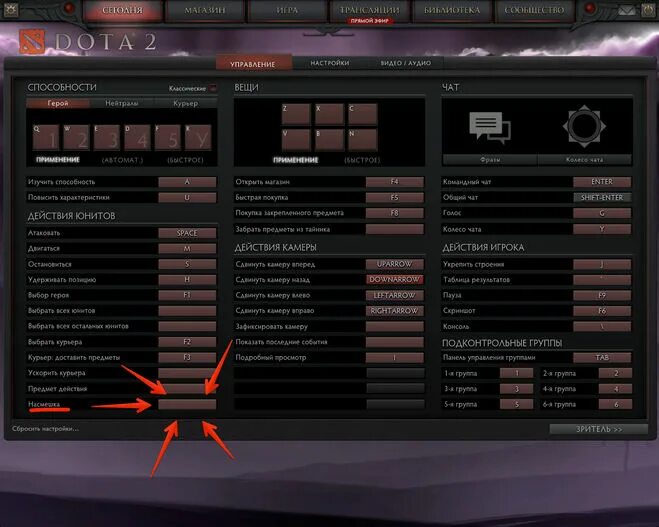Open the СЕГОДНЯ top tab
659x527 pixels.
point(122,10)
